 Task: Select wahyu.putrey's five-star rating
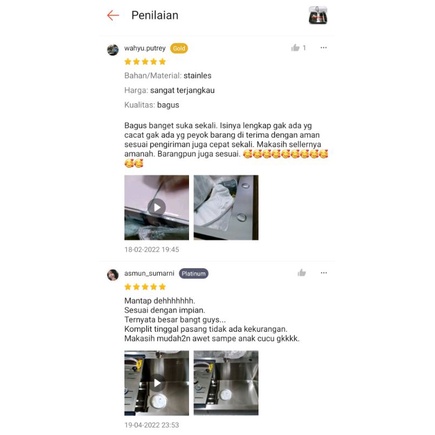pos(145,62)
